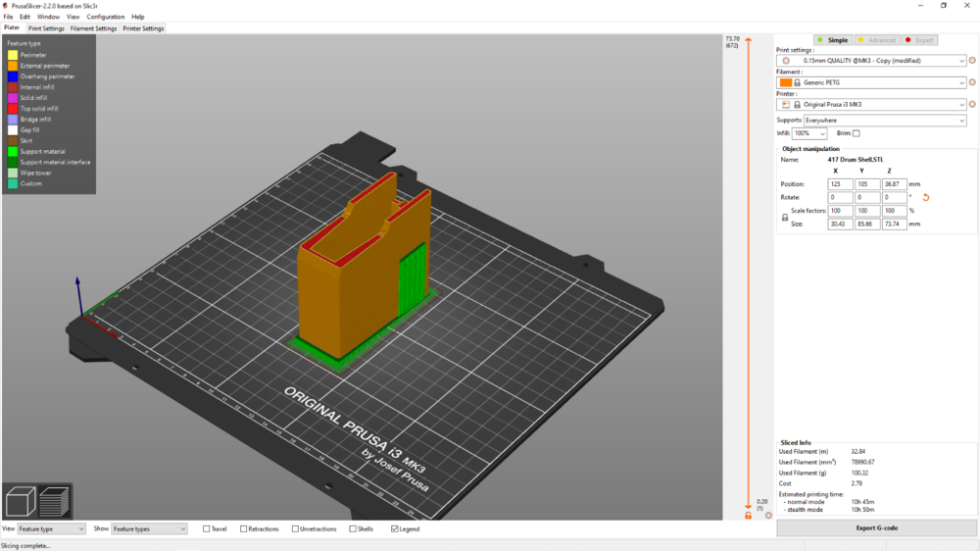This screenshot has height=551, width=980.
Task: Open the printer settings gear icon
Action: point(972,104)
